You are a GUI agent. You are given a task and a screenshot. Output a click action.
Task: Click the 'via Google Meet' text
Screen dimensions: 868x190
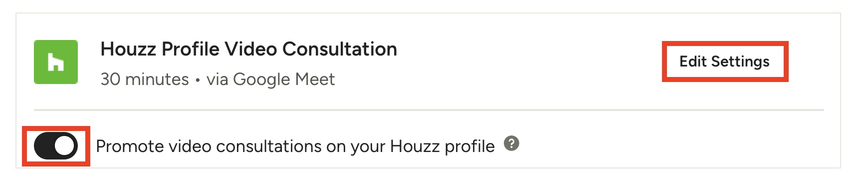271,79
